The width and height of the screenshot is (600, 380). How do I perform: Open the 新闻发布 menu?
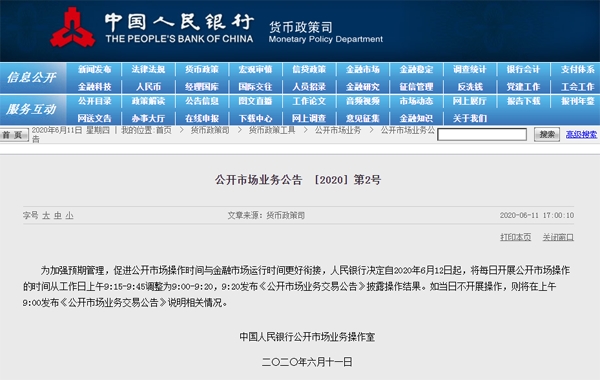(x=95, y=69)
